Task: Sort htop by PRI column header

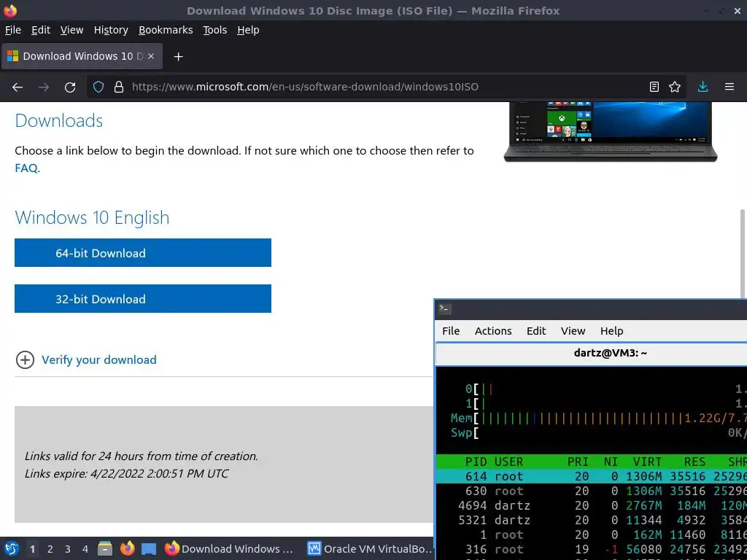Action: pyautogui.click(x=578, y=462)
